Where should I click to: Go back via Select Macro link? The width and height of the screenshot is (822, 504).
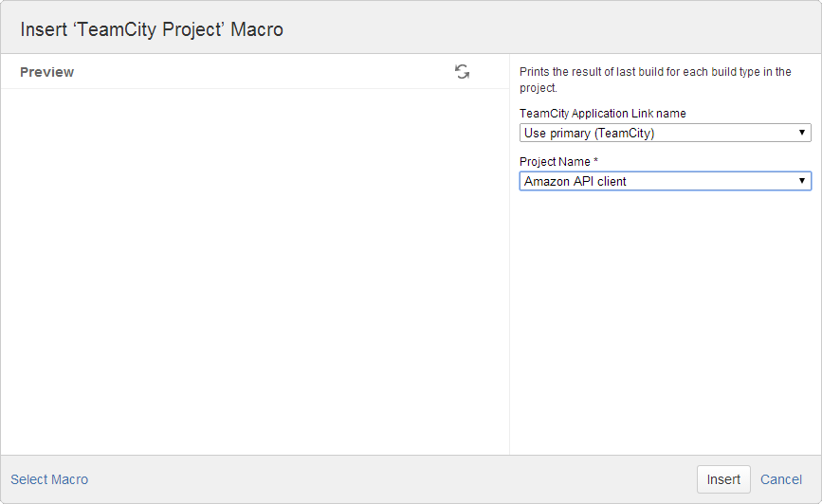[49, 479]
